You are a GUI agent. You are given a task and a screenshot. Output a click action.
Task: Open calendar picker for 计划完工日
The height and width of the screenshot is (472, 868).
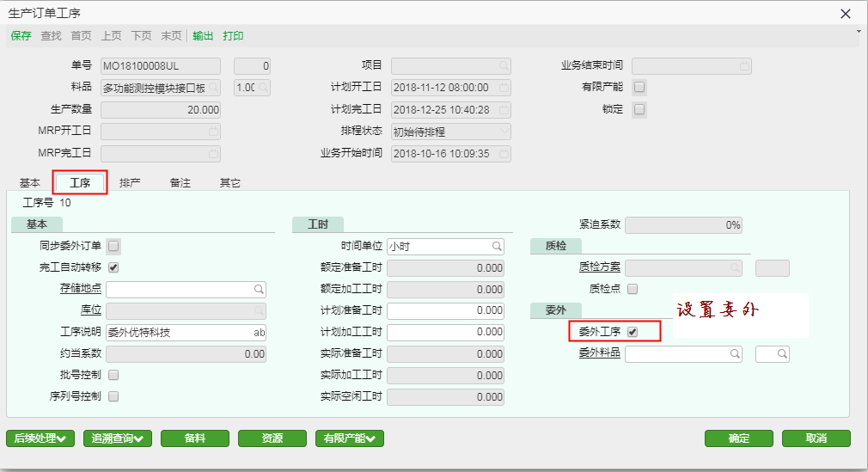pyautogui.click(x=504, y=110)
